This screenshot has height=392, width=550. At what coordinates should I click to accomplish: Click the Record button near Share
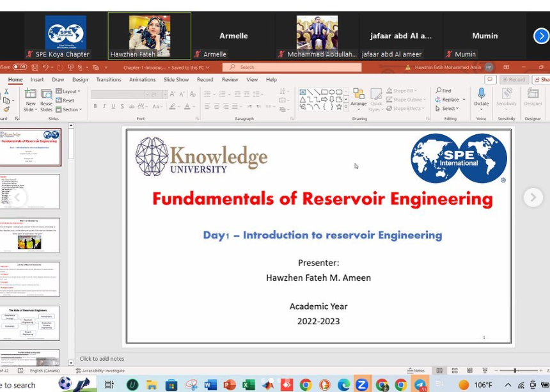[514, 79]
